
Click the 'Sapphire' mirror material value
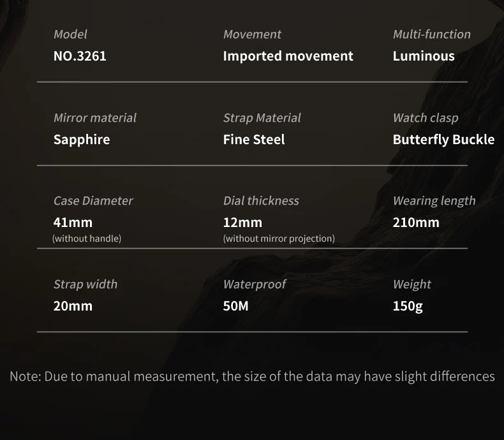click(x=82, y=140)
